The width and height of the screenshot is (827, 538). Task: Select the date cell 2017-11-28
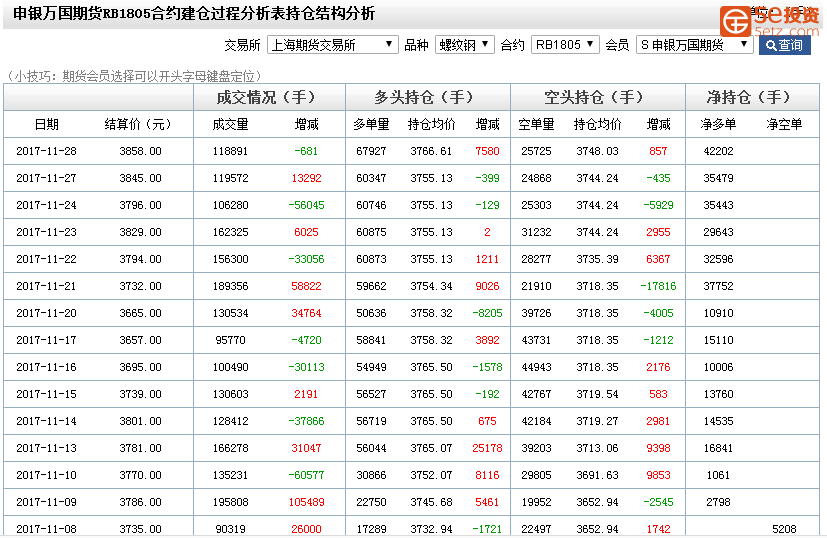point(46,151)
